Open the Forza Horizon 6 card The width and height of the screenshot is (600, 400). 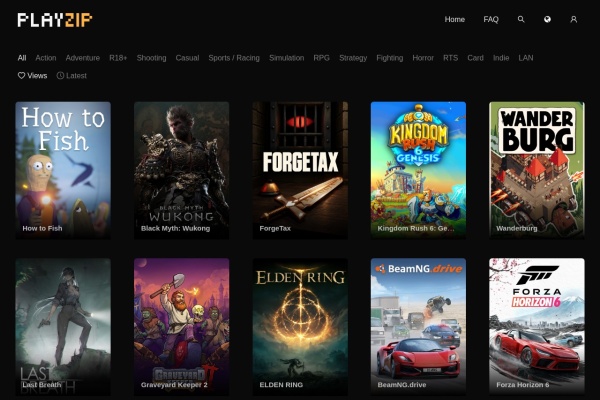pos(537,327)
